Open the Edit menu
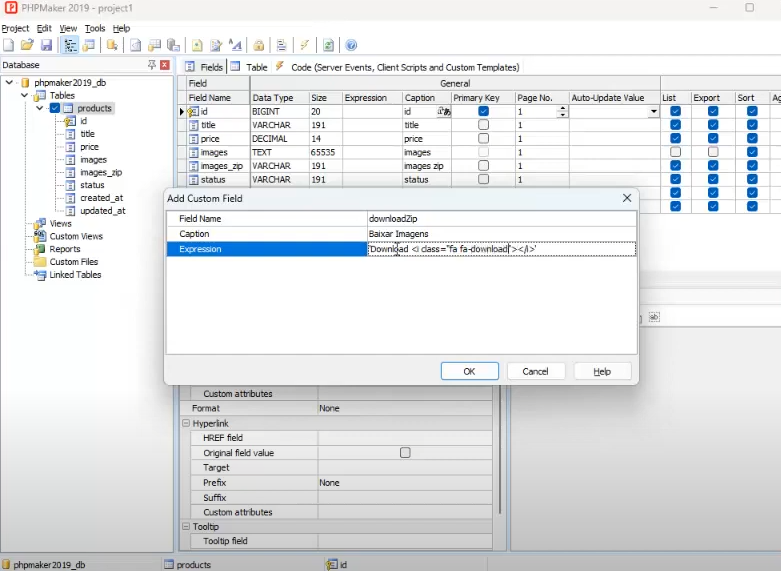Viewport: 781px width, 571px height. [x=44, y=28]
